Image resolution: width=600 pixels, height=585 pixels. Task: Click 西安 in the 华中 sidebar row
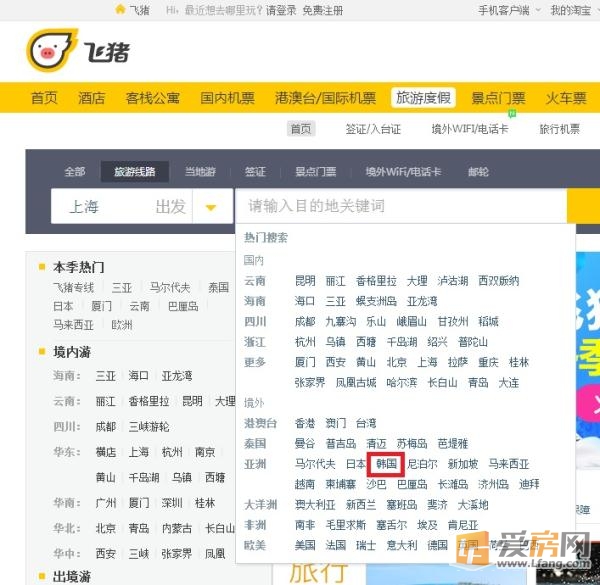[x=106, y=554]
